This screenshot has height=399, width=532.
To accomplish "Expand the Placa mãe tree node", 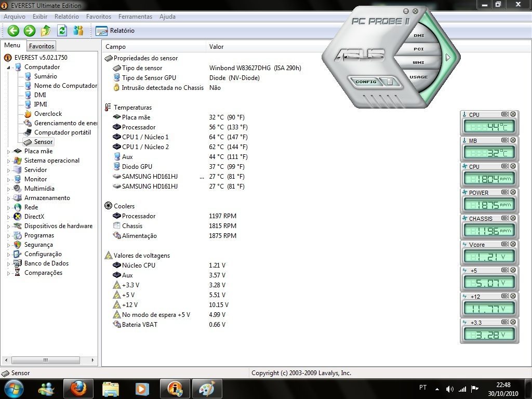I will [8, 151].
